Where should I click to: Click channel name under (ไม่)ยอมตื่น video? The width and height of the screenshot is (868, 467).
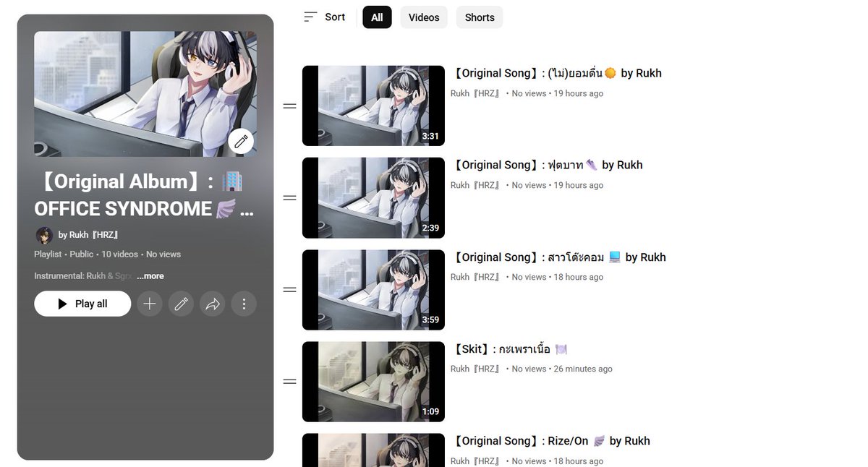(476, 93)
